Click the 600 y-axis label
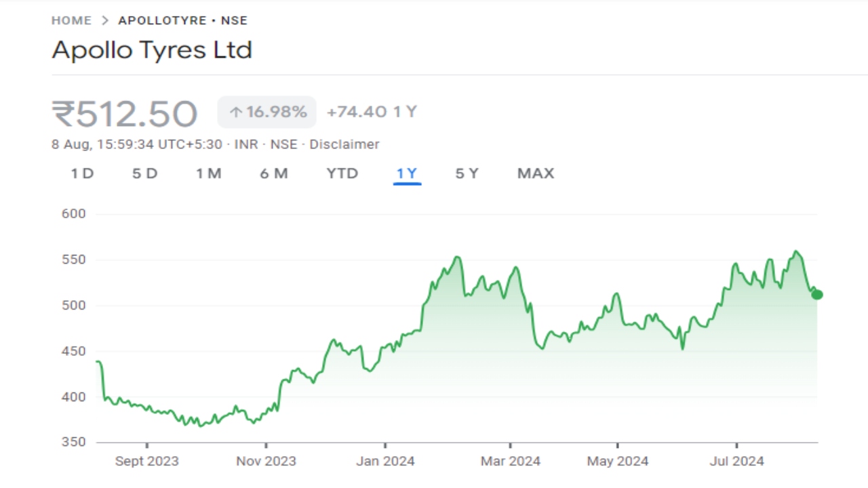The height and width of the screenshot is (488, 868). tap(73, 214)
